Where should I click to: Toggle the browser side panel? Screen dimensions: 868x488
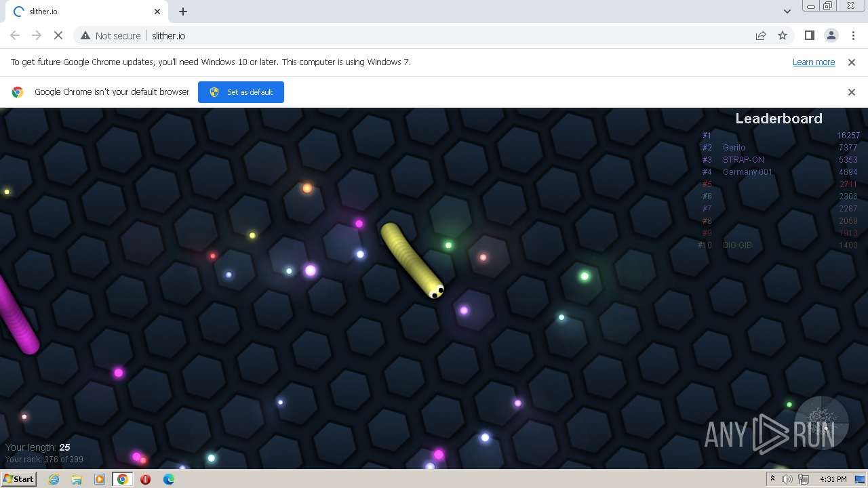(809, 35)
